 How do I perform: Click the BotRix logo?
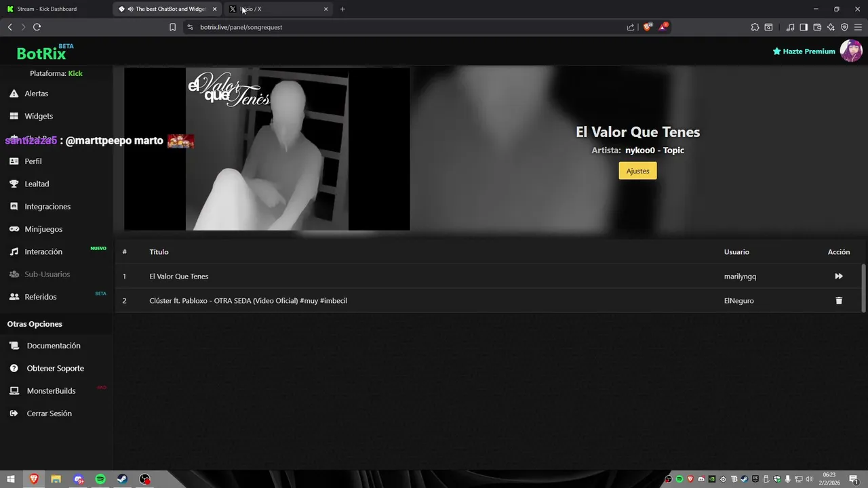[41, 54]
